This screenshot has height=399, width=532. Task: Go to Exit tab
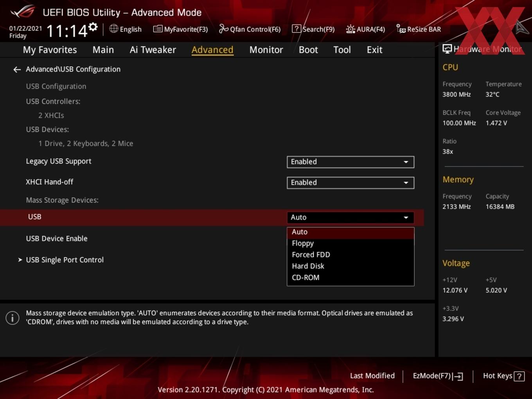[x=374, y=50]
